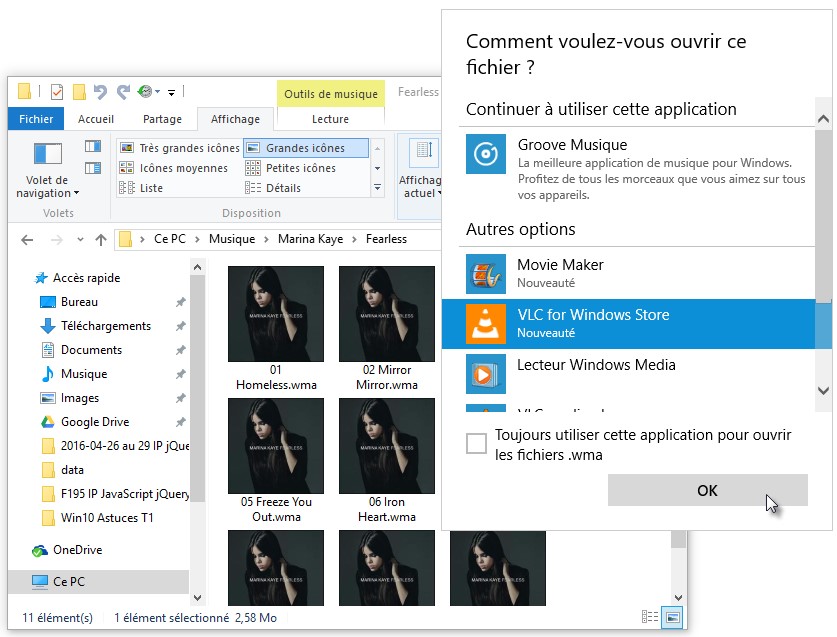Select Détails layout
Screen dimensions: 837x637
[x=273, y=188]
